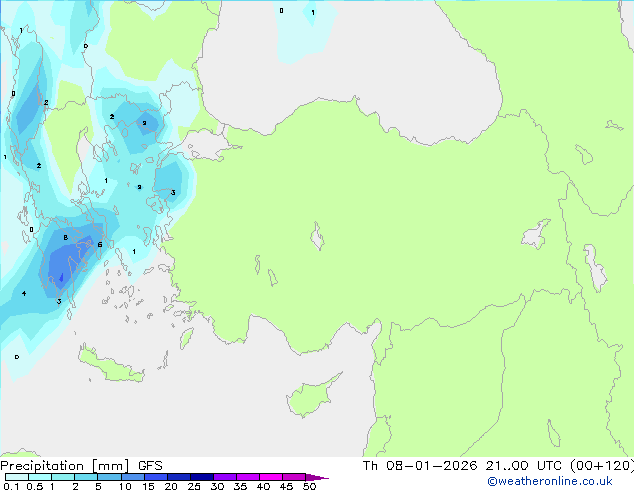The height and width of the screenshot is (490, 634).
Task: Click the 45–50 mm legend swatch
Action: tap(294, 477)
